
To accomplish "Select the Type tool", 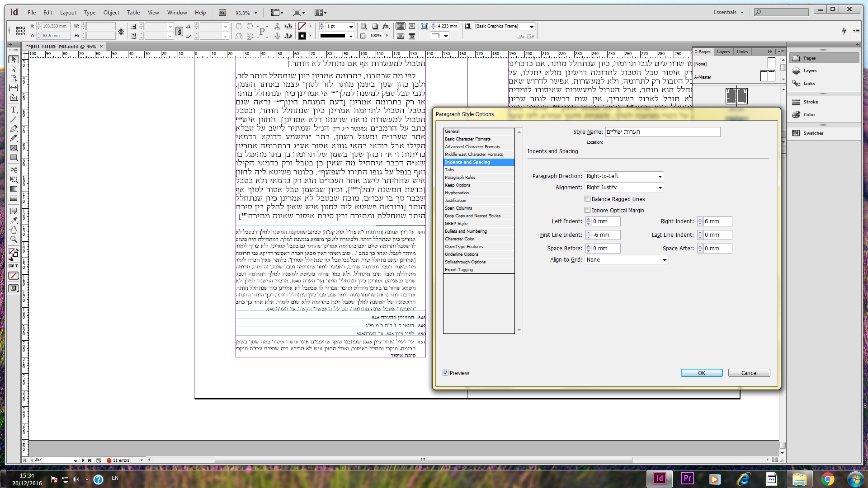I will click(14, 110).
